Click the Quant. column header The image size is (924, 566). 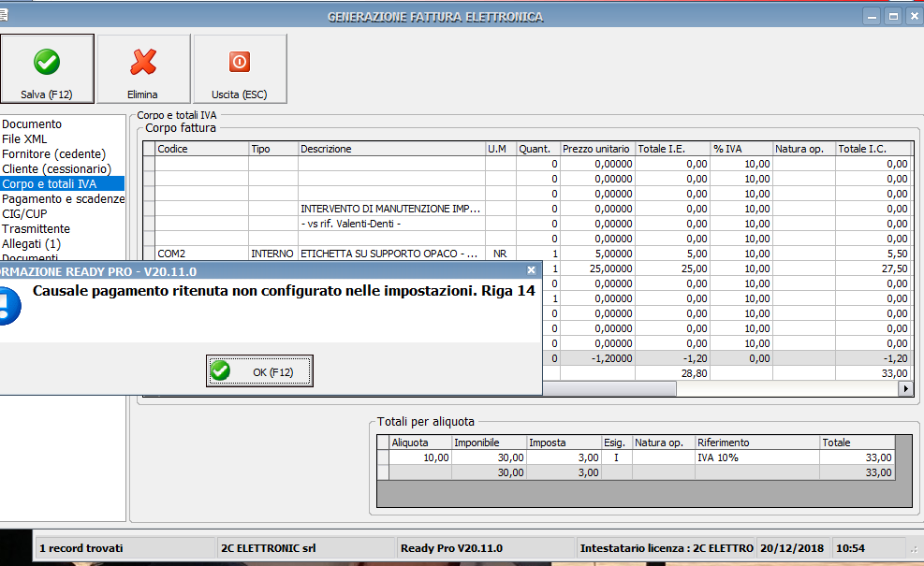(538, 149)
